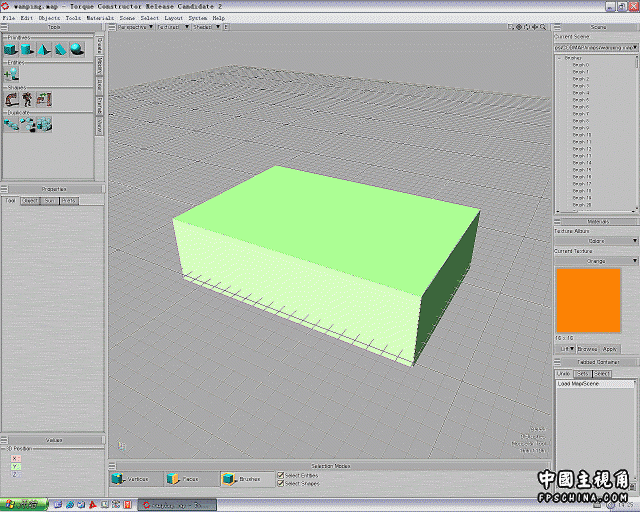Open the Materials menu
Image resolution: width=640 pixels, height=512 pixels.
pos(100,18)
